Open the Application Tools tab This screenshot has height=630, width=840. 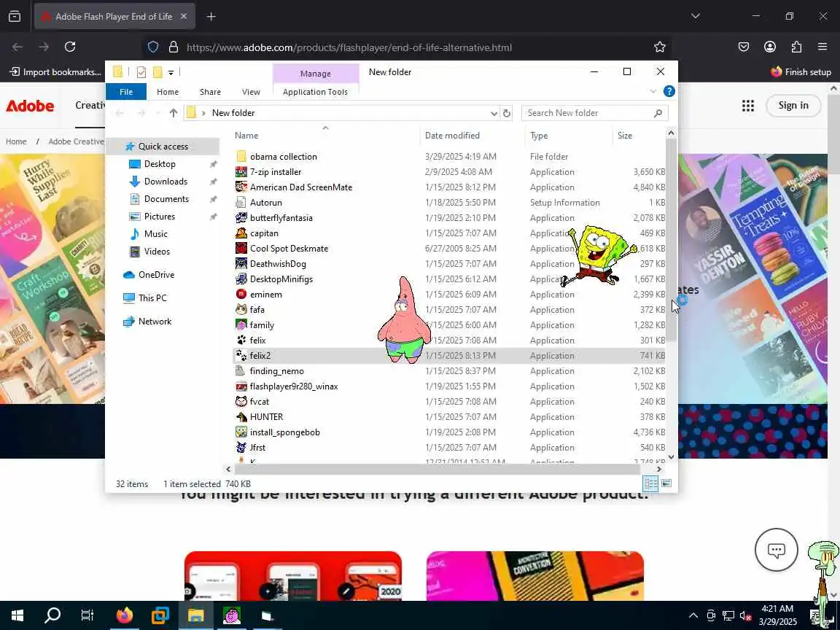(315, 92)
